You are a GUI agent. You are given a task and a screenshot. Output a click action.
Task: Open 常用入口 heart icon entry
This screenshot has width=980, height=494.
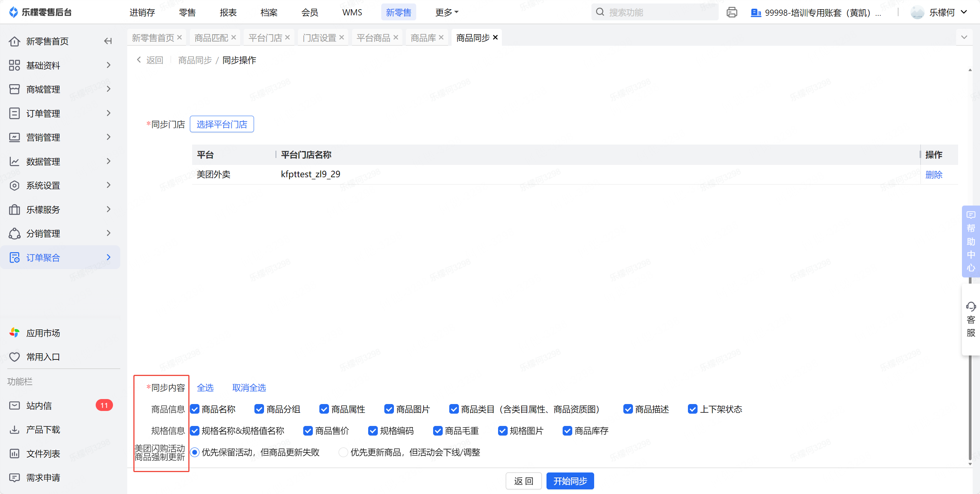coord(15,357)
